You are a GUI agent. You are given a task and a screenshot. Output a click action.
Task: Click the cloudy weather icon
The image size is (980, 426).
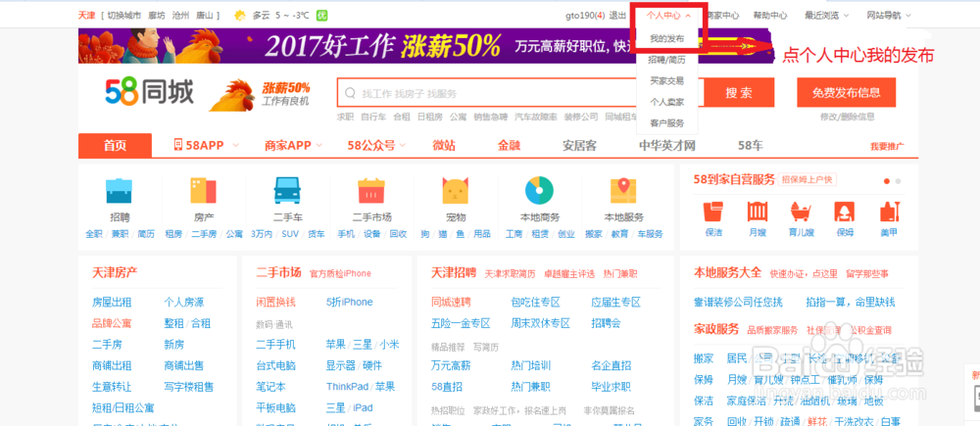[240, 16]
